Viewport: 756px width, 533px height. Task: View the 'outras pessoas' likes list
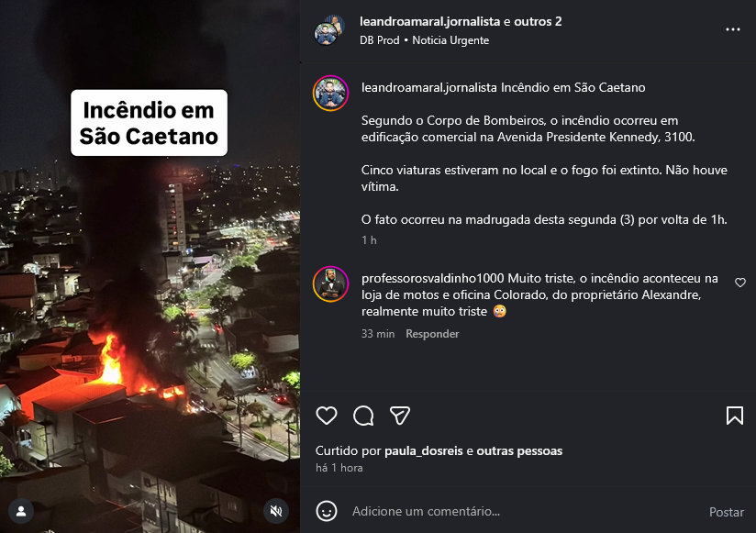[519, 451]
